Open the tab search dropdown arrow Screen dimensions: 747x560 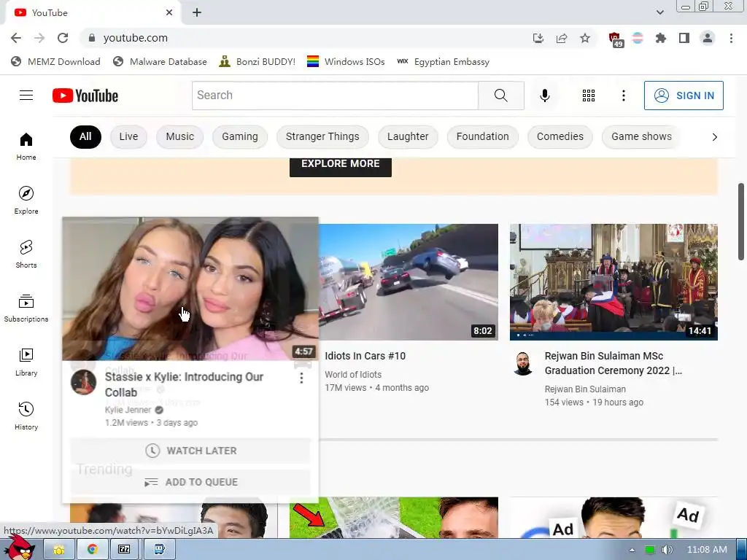pyautogui.click(x=659, y=12)
